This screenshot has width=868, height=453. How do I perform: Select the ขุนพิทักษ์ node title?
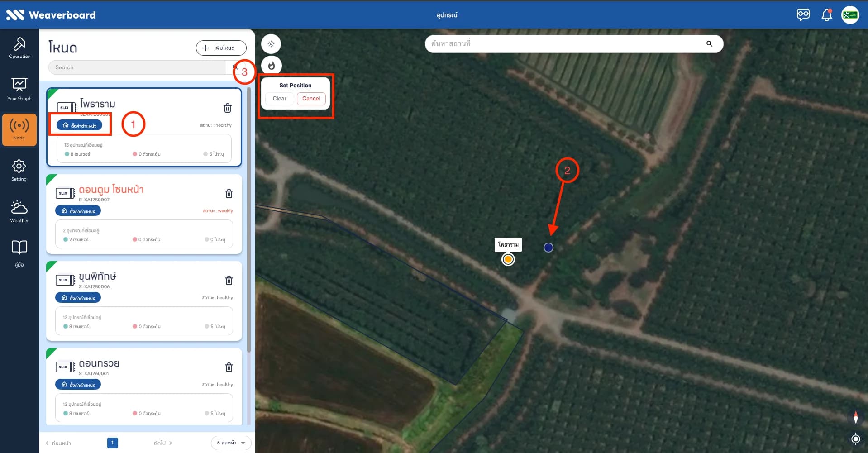point(98,276)
